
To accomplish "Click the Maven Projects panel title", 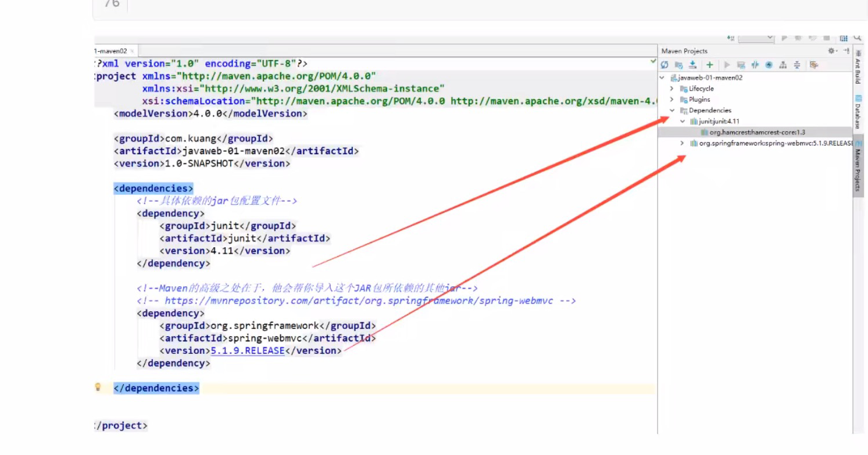I will pyautogui.click(x=684, y=51).
